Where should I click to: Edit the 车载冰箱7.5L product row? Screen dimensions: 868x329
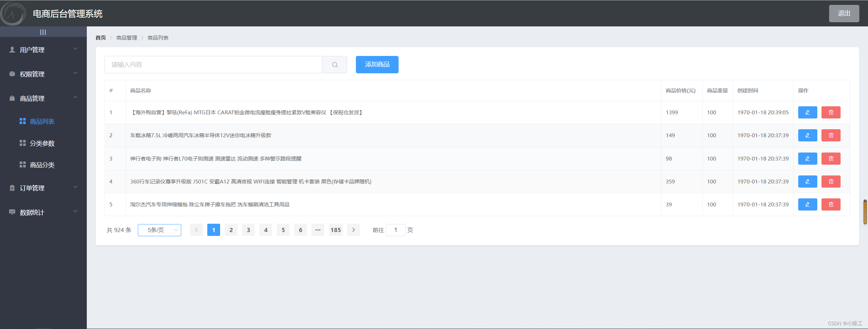point(808,135)
